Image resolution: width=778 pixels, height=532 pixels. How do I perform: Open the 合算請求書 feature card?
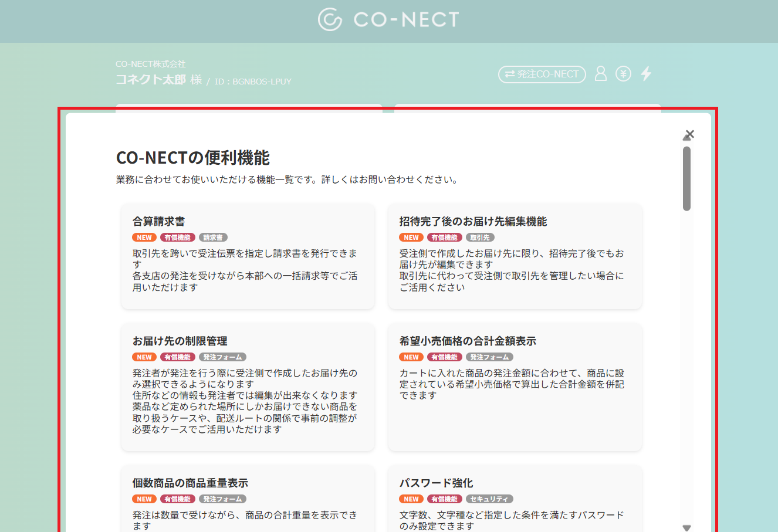point(248,256)
